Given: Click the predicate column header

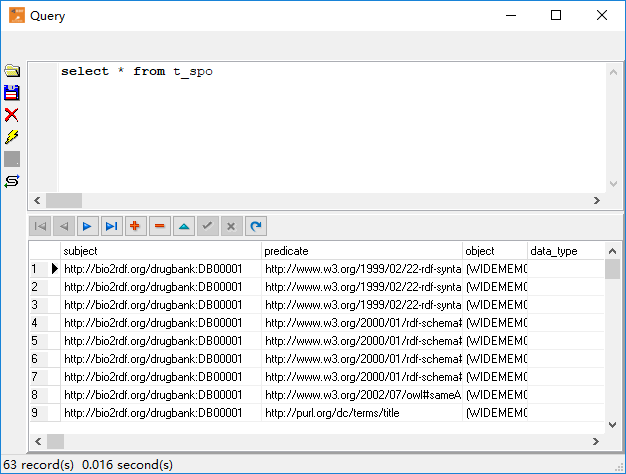Looking at the screenshot, I should point(360,251).
